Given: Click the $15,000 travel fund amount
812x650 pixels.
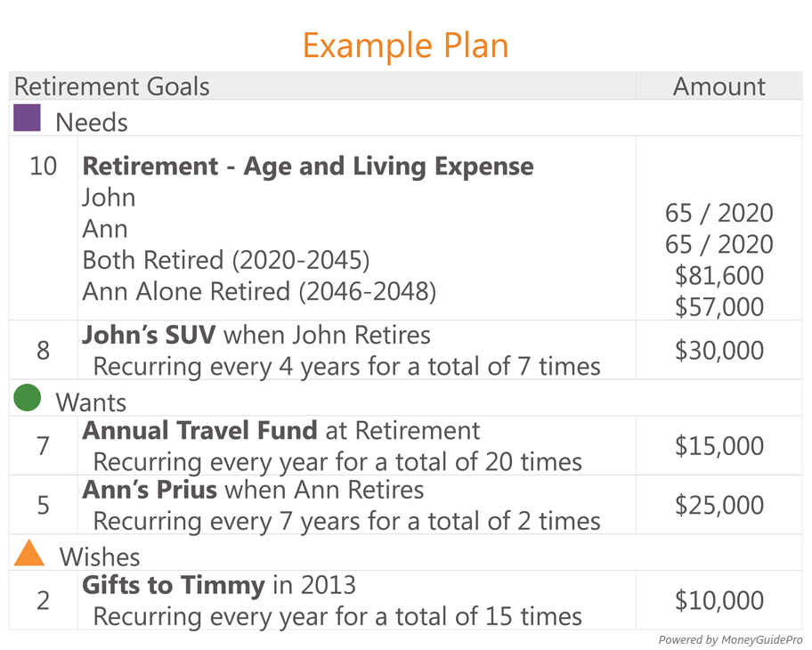Looking at the screenshot, I should (x=719, y=446).
